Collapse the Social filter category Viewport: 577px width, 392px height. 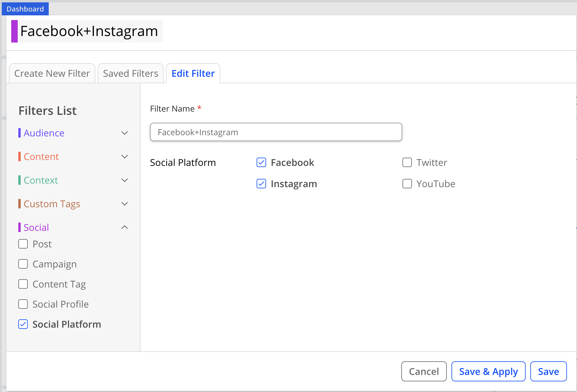tap(125, 227)
